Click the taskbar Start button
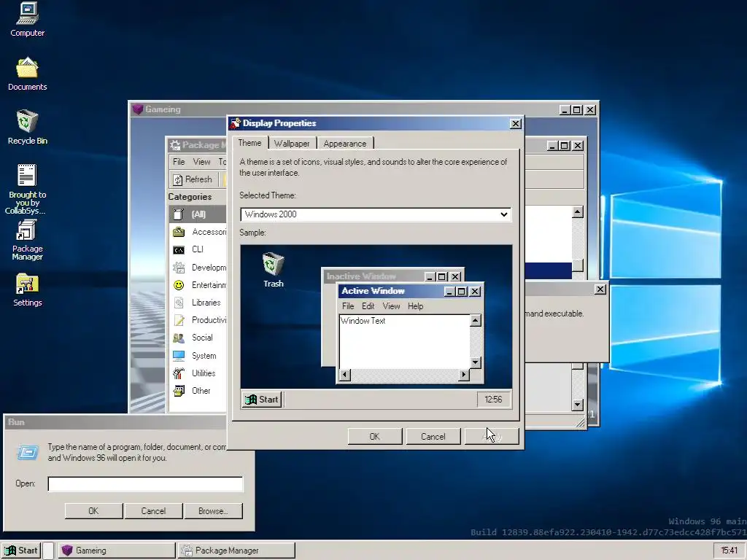 (21, 551)
